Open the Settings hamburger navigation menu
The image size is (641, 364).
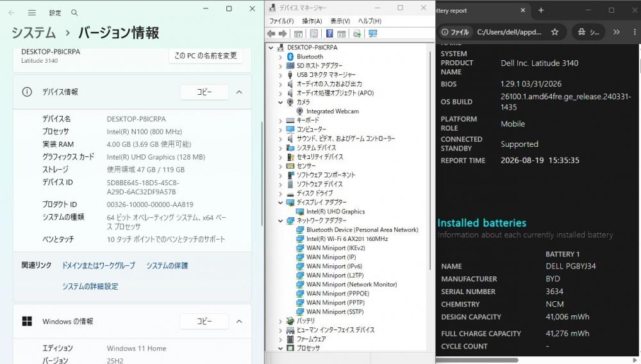32,13
